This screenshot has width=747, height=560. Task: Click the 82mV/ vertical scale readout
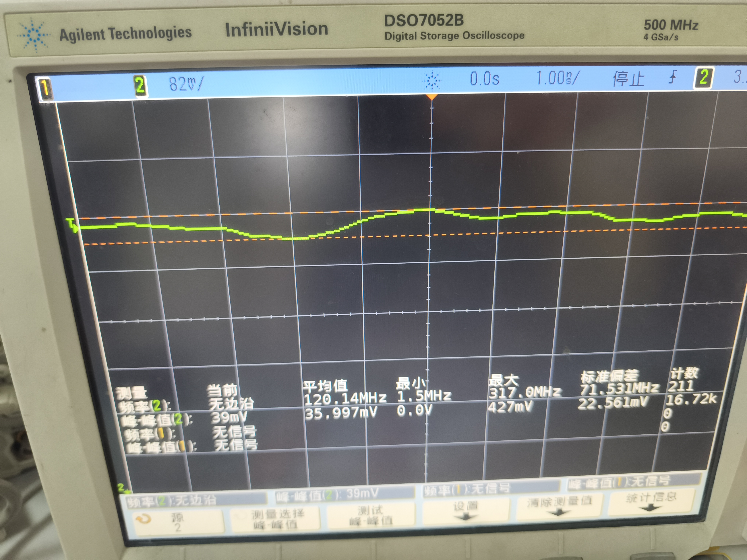186,84
